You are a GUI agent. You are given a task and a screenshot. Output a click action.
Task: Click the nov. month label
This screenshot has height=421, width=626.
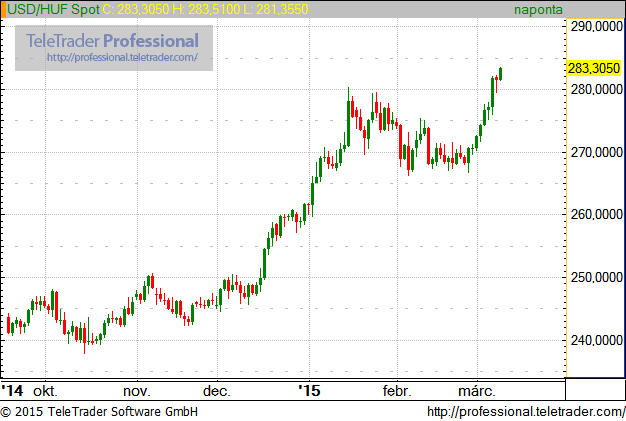[137, 391]
